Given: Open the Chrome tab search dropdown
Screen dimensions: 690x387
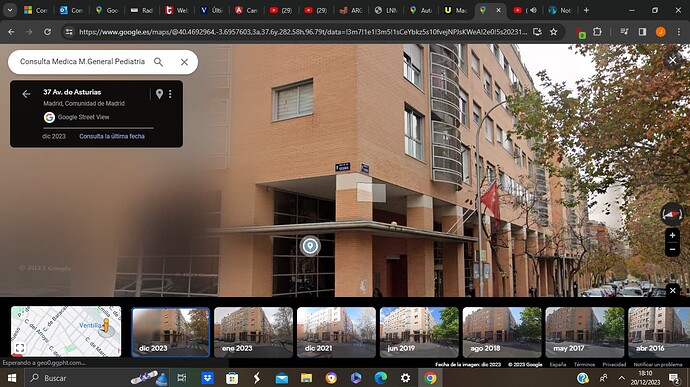Looking at the screenshot, I should 10,10.
